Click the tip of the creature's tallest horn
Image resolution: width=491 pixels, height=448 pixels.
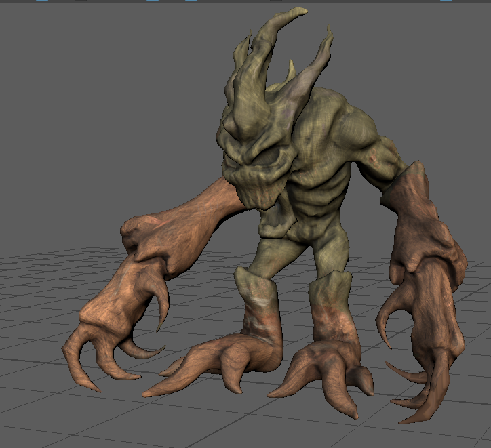click(302, 11)
